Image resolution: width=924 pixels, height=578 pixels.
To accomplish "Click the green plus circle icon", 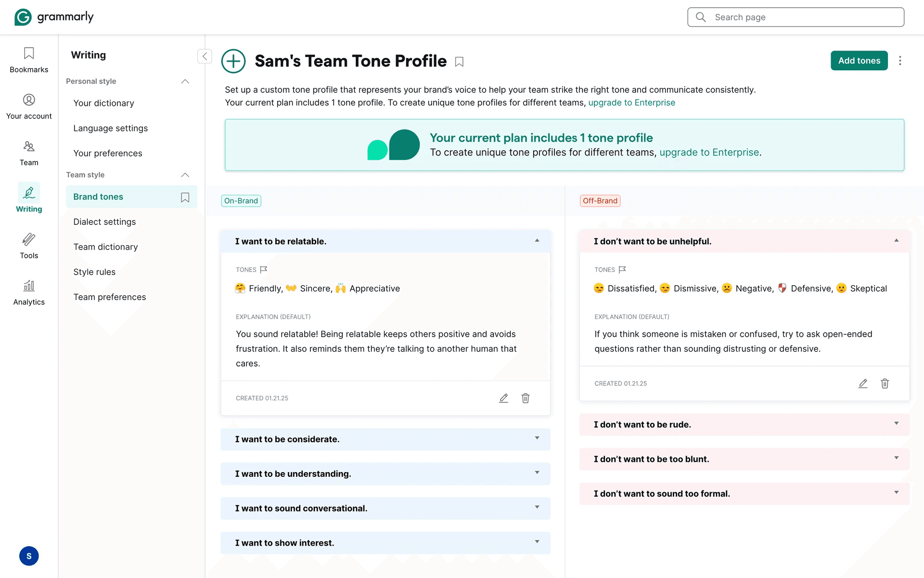I will (233, 61).
